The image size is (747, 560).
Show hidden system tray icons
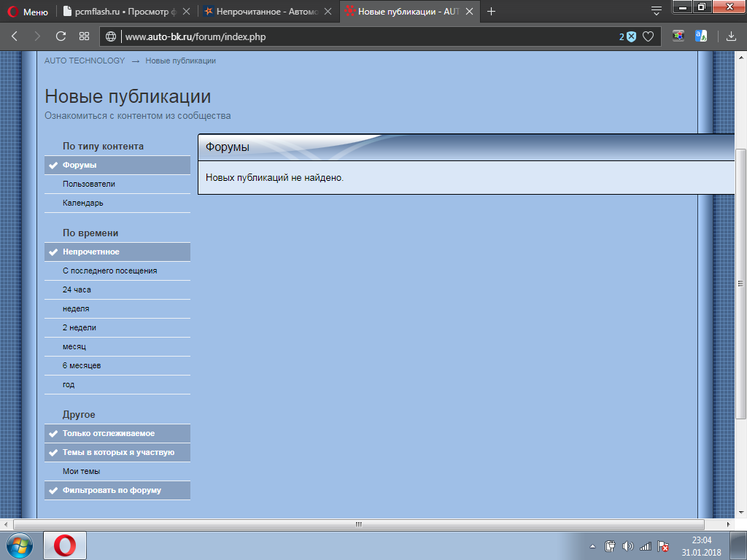coord(592,546)
